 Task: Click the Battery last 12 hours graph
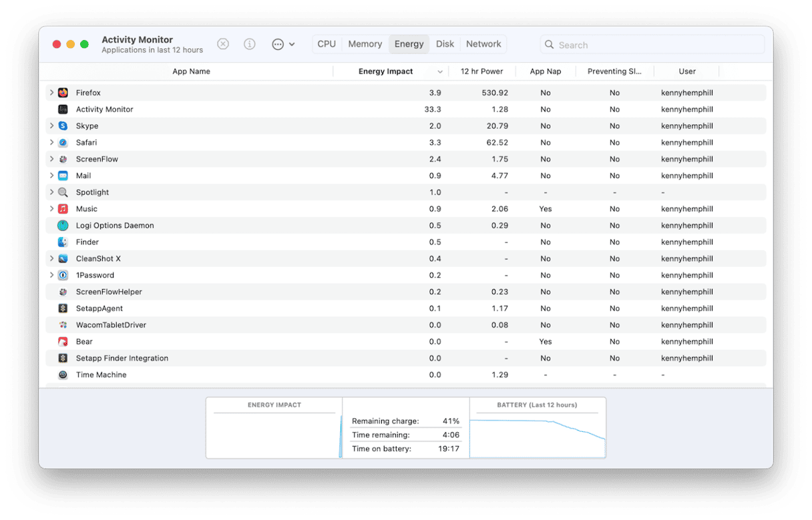tap(538, 434)
